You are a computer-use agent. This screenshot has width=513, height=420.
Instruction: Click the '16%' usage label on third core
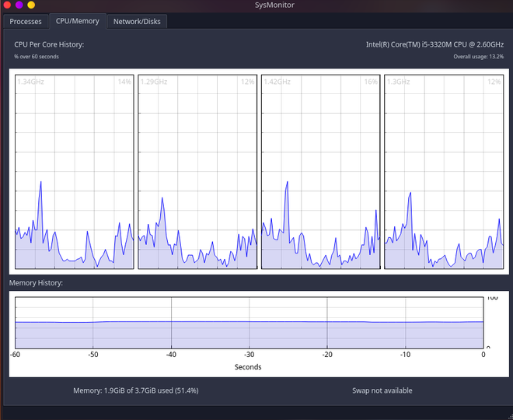click(x=371, y=82)
